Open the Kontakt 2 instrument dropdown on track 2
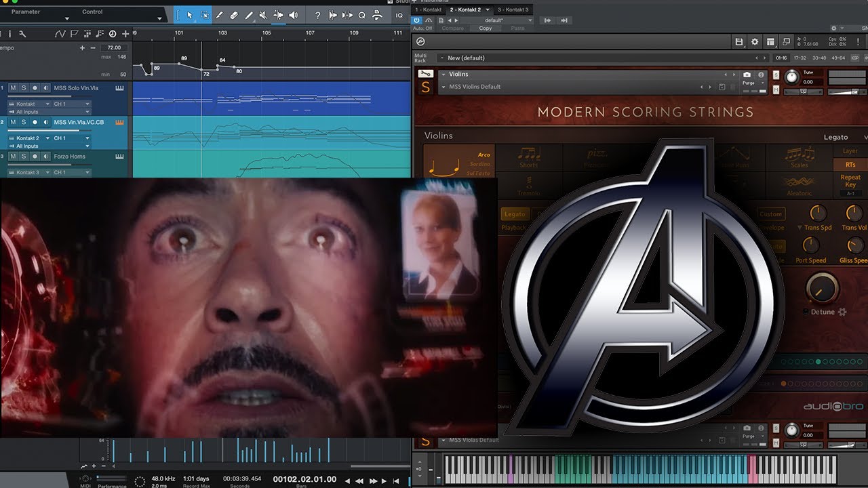The image size is (868, 488). [x=29, y=138]
